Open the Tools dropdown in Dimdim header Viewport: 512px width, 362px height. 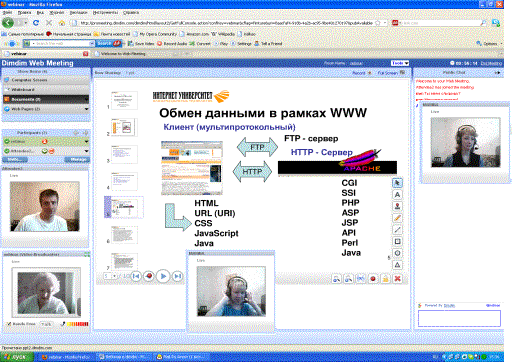400,63
